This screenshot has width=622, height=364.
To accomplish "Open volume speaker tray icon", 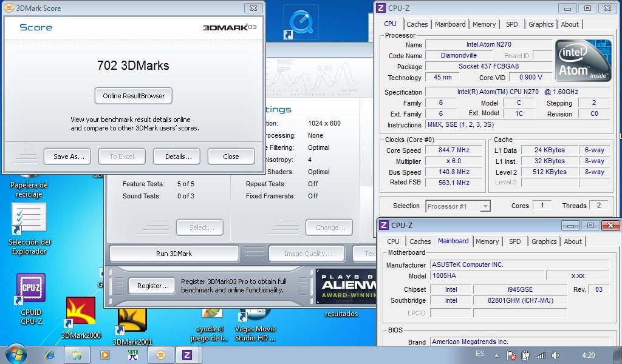I will [x=555, y=356].
